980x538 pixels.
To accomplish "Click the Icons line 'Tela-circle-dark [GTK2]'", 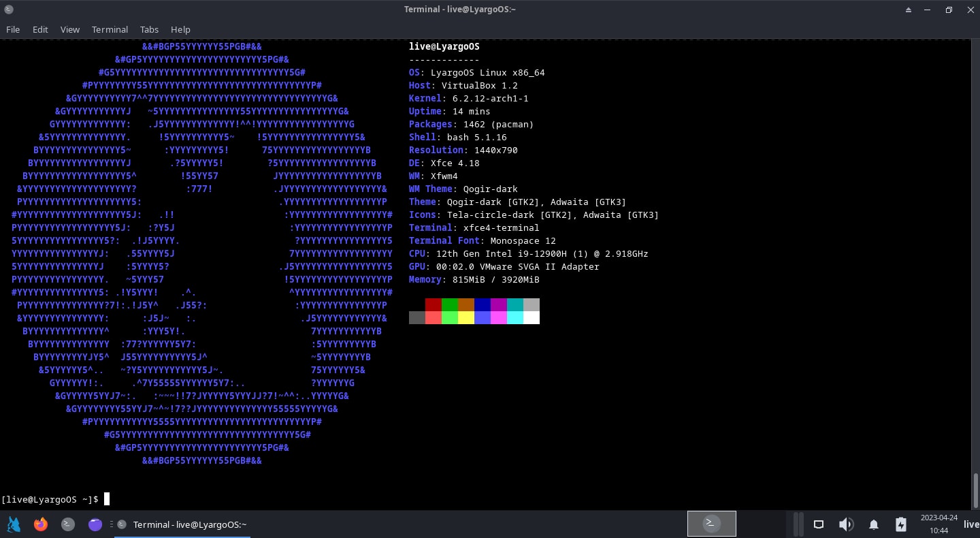I will (x=534, y=215).
